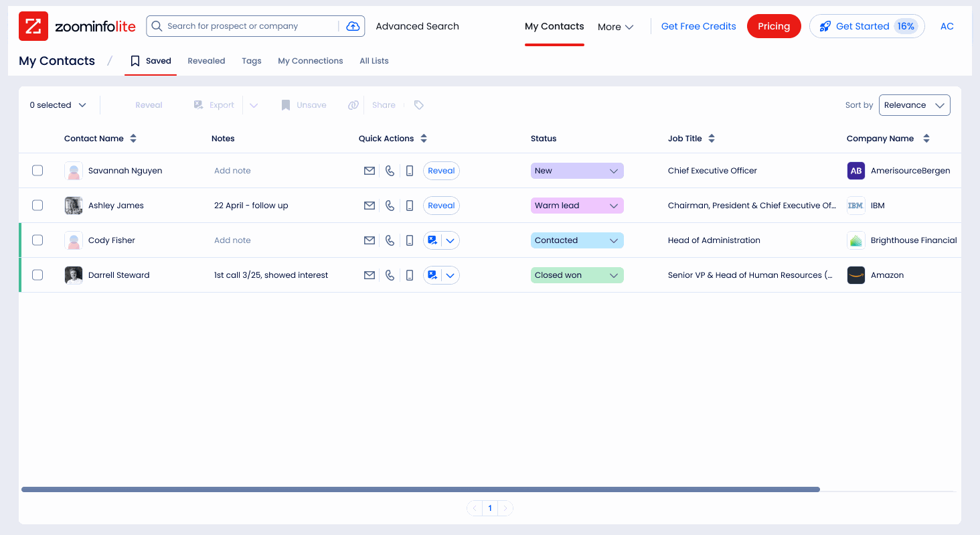Click mobile icon for Cody Fisher
This screenshot has width=980, height=535.
coord(410,240)
